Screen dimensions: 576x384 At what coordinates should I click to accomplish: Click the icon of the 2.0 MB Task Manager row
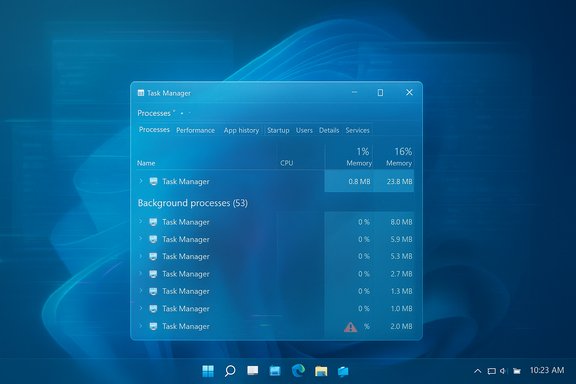[x=154, y=326]
